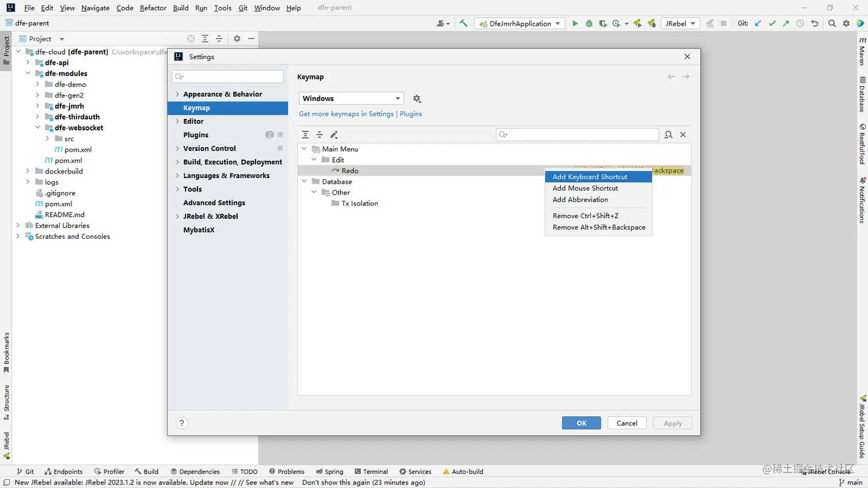
Task: Expand the External Libraries node
Action: click(x=18, y=226)
